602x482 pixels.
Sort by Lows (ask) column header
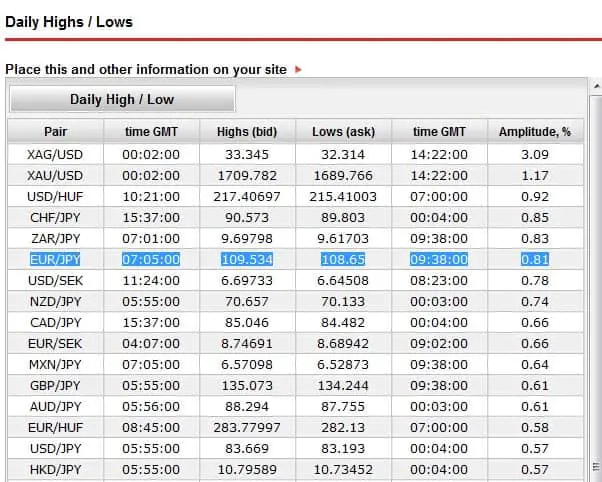pyautogui.click(x=343, y=132)
